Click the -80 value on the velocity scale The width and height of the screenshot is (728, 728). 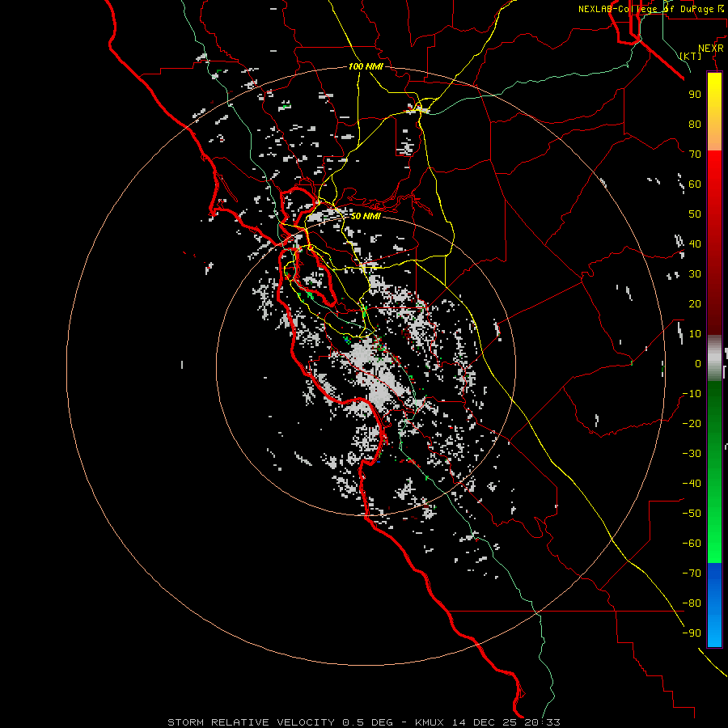coord(692,603)
